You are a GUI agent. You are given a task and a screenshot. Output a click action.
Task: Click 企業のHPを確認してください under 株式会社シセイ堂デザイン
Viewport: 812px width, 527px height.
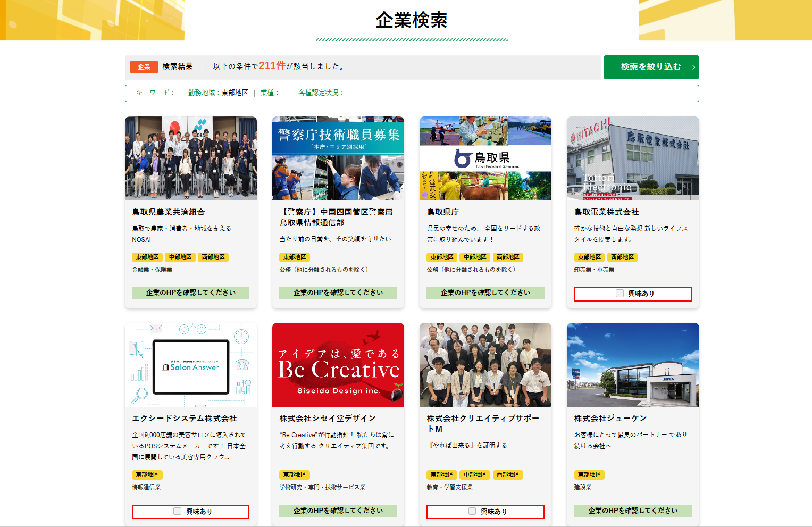pos(338,511)
